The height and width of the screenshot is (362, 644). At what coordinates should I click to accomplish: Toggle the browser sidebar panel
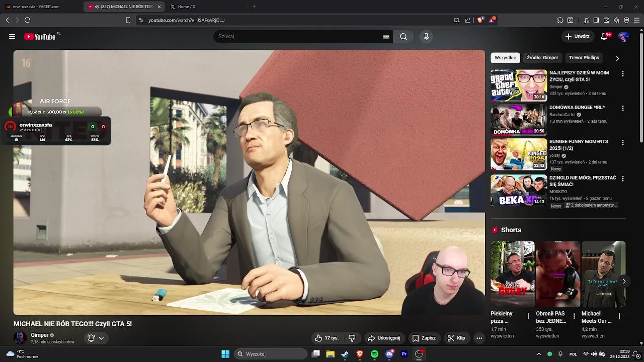point(596,20)
